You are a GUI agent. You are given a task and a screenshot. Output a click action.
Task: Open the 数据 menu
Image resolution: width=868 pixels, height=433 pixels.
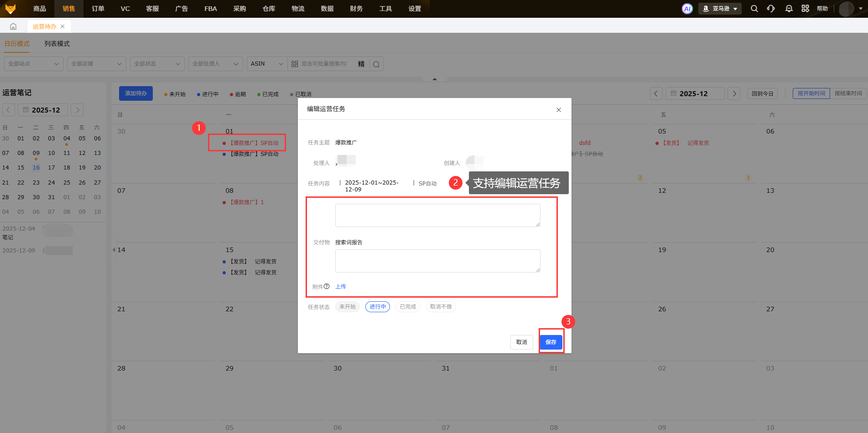tap(327, 9)
